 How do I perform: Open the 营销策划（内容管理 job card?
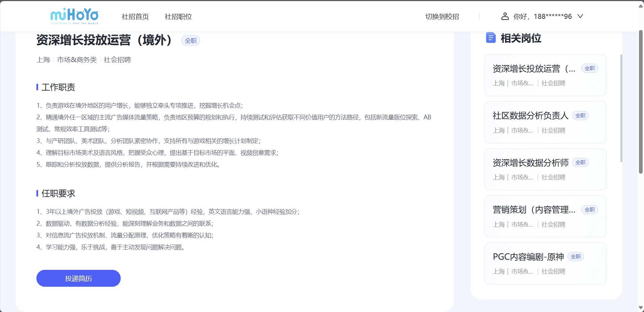[545, 216]
